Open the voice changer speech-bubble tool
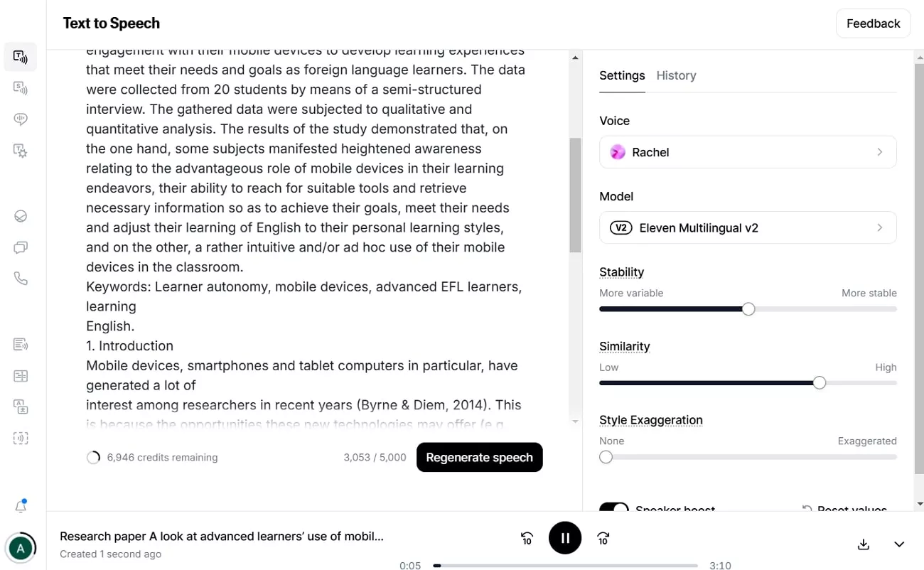This screenshot has height=570, width=924. click(21, 119)
